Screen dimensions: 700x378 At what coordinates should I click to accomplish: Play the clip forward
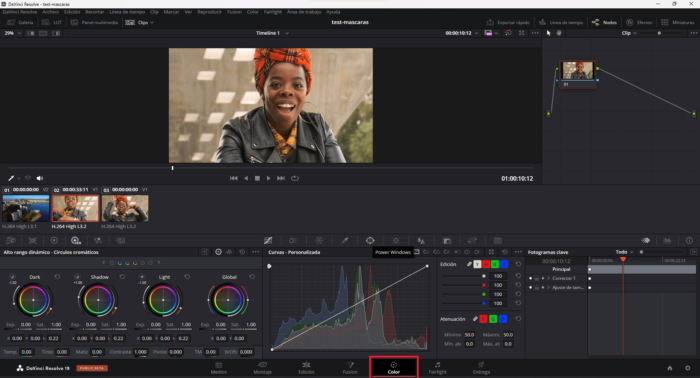269,178
